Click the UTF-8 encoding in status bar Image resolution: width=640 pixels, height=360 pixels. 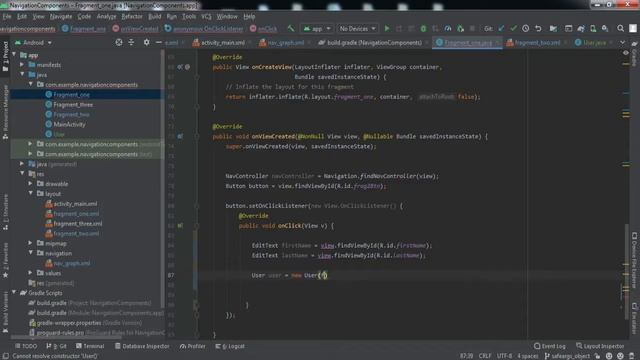click(x=504, y=356)
